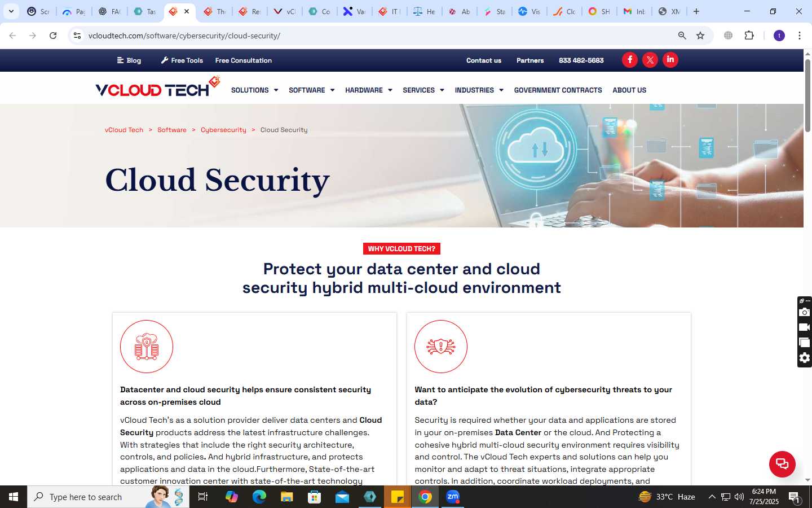This screenshot has width=812, height=508.
Task: Go to vCloud Tech breadcrumb link
Action: tap(124, 130)
